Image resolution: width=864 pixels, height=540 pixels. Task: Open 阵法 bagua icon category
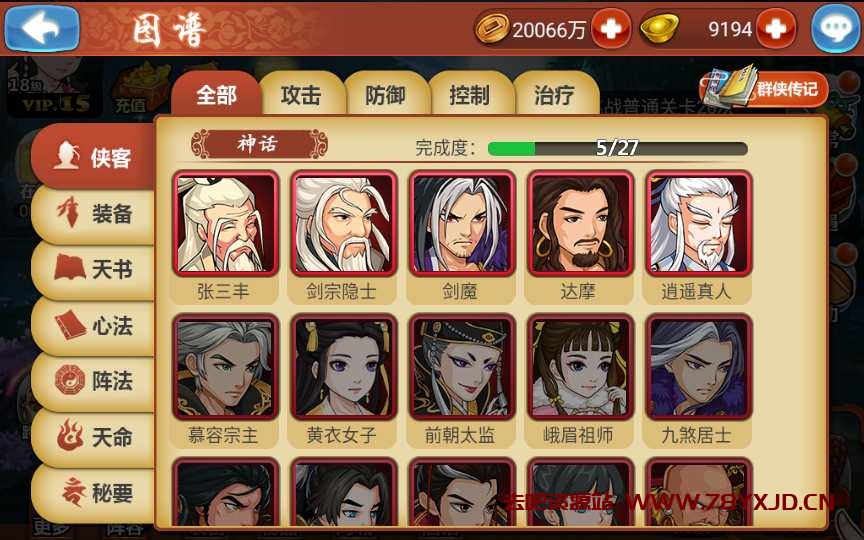[x=94, y=381]
